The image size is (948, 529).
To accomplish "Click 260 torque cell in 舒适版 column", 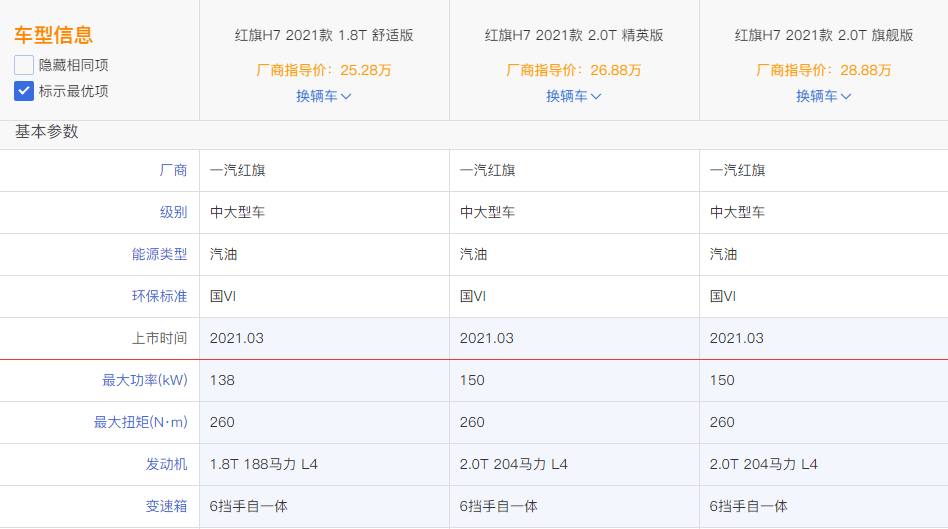I will pyautogui.click(x=222, y=422).
